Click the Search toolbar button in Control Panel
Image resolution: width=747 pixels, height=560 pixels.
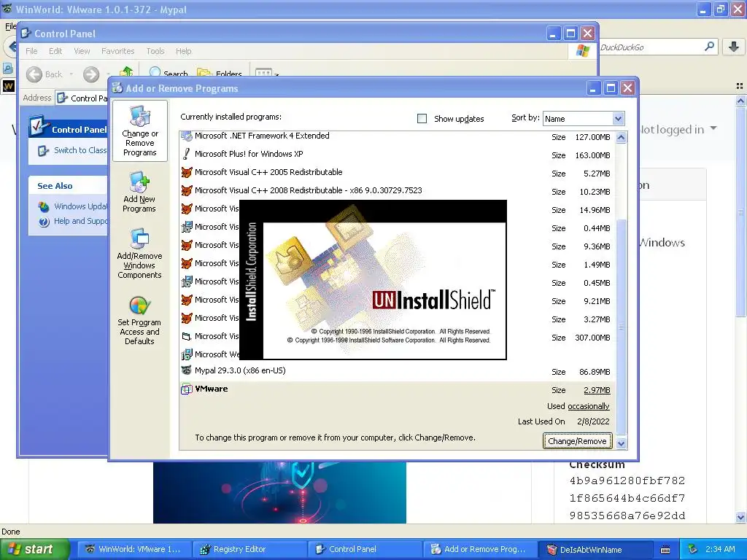click(x=169, y=72)
